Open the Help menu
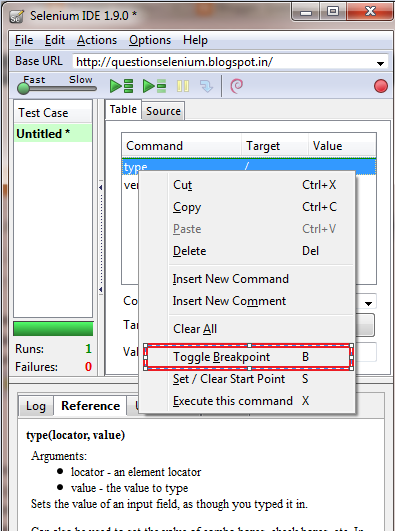This screenshot has width=395, height=531. tap(195, 40)
